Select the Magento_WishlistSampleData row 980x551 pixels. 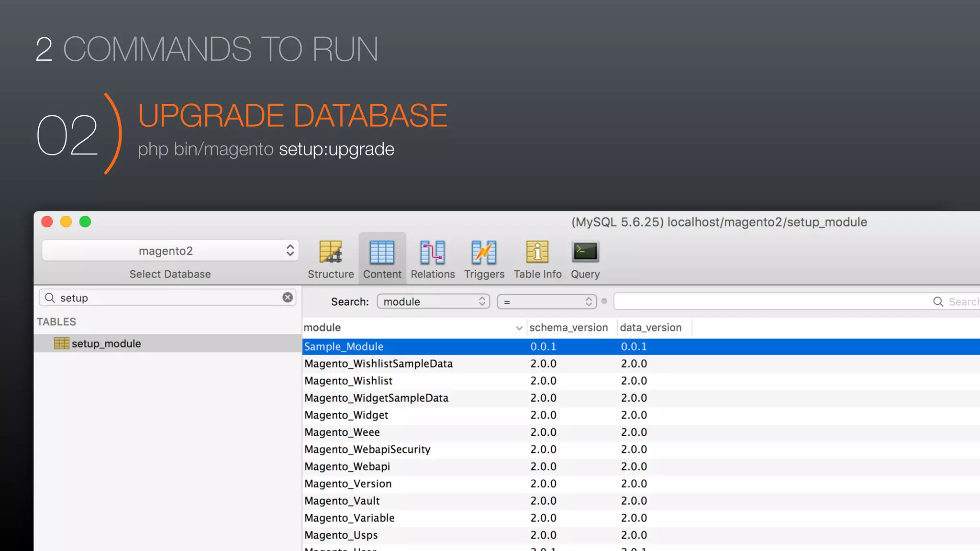coord(641,364)
